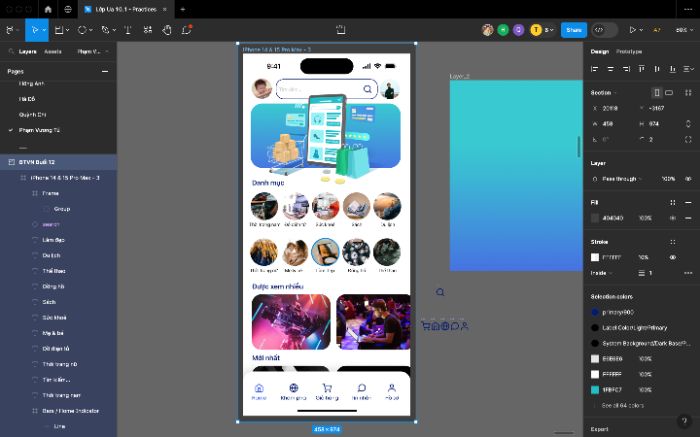This screenshot has height=437, width=700.
Task: Toggle visibility of the FFFFFF stroke
Action: [672, 257]
